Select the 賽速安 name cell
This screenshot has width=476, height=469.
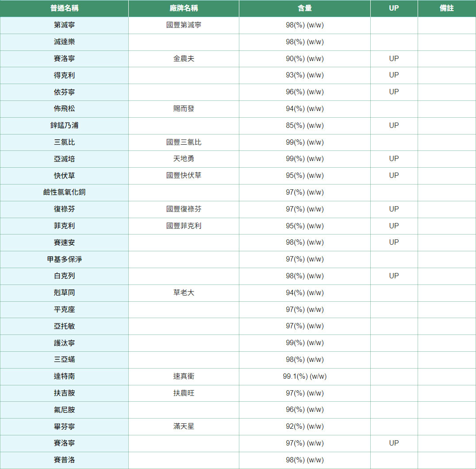pos(64,242)
